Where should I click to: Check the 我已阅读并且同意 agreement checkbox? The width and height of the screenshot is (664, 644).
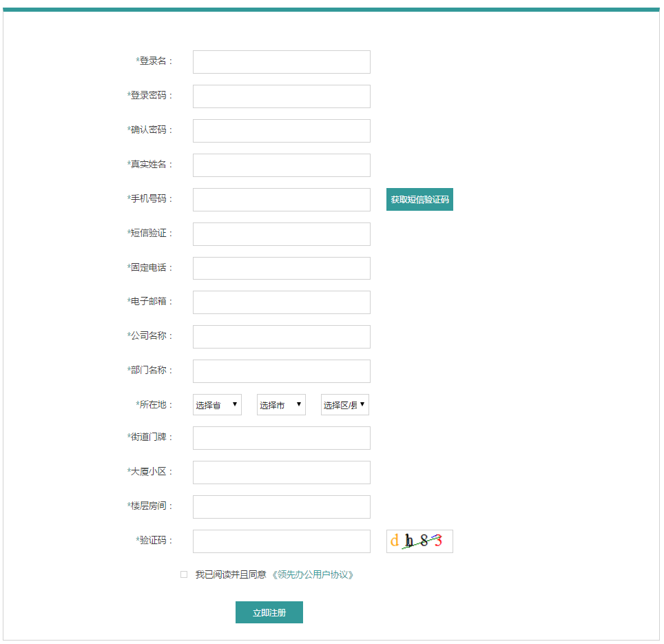point(184,574)
